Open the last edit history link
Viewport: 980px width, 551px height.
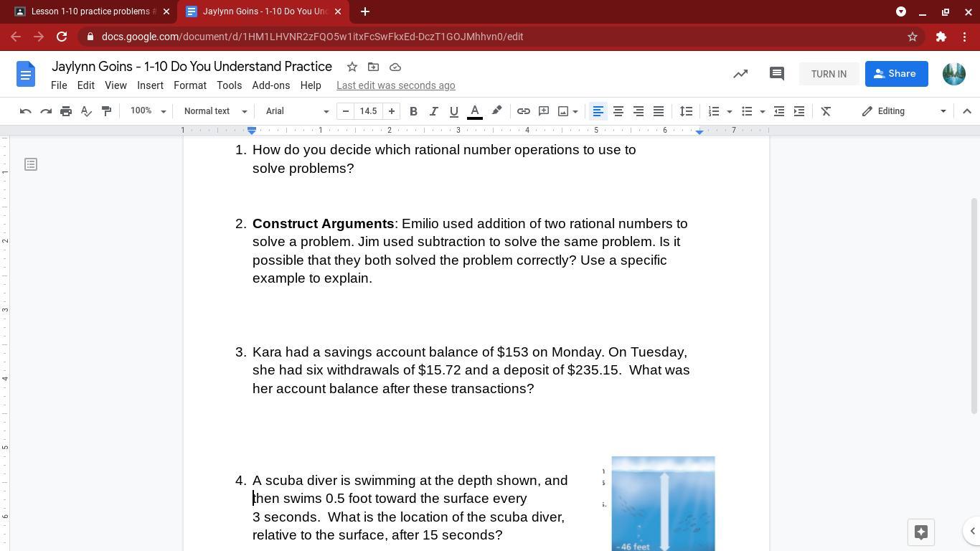coord(396,85)
